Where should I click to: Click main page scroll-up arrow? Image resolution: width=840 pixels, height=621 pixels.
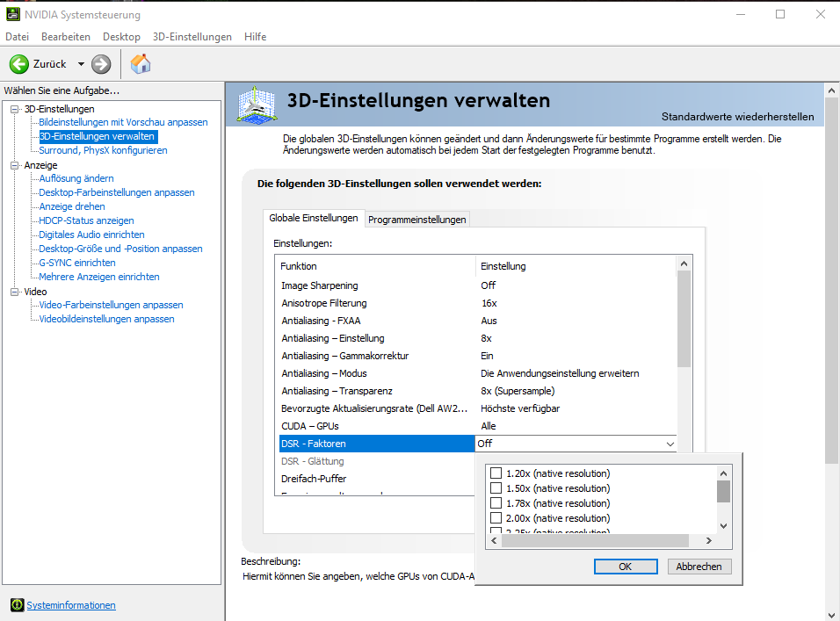(831, 90)
